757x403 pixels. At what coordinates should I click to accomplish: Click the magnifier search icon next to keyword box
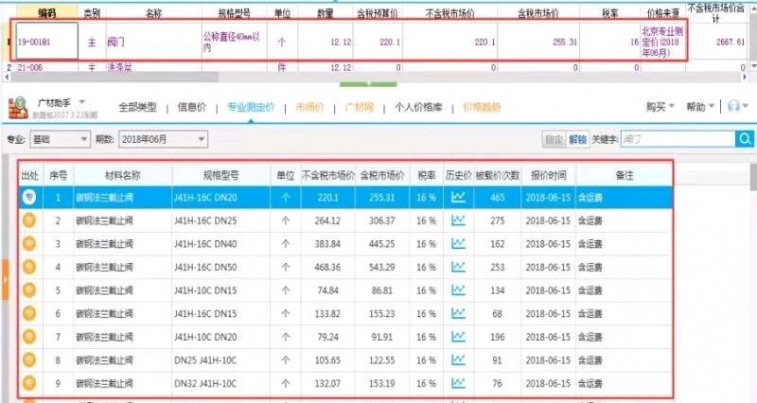pos(745,139)
